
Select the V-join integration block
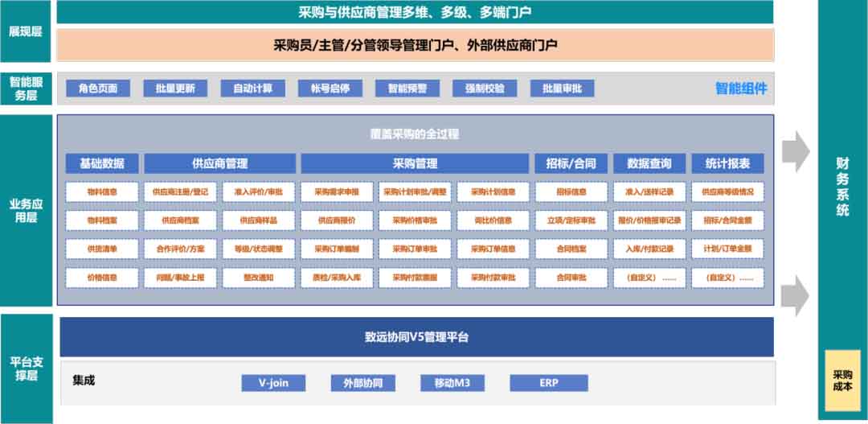(273, 382)
